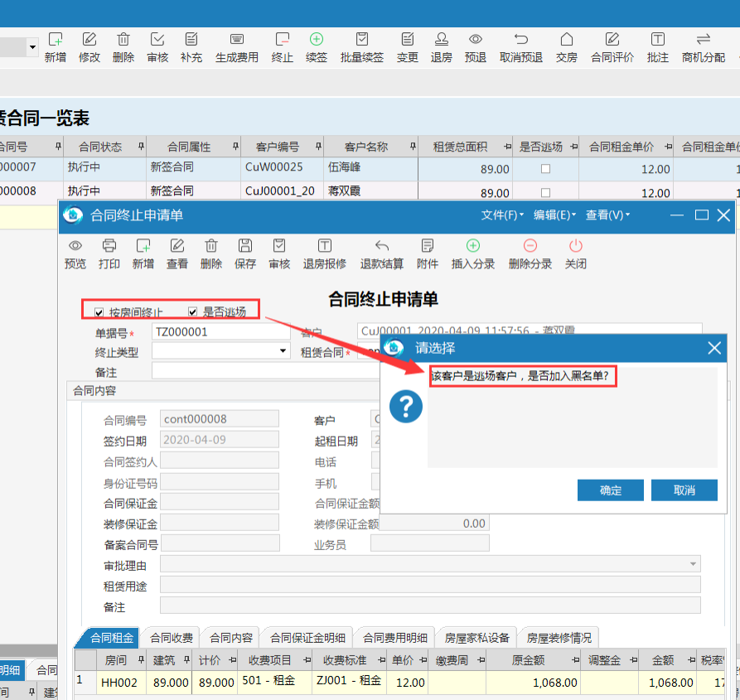740x700 pixels.
Task: Click the 租赁用途 input field
Action: pos(430,584)
